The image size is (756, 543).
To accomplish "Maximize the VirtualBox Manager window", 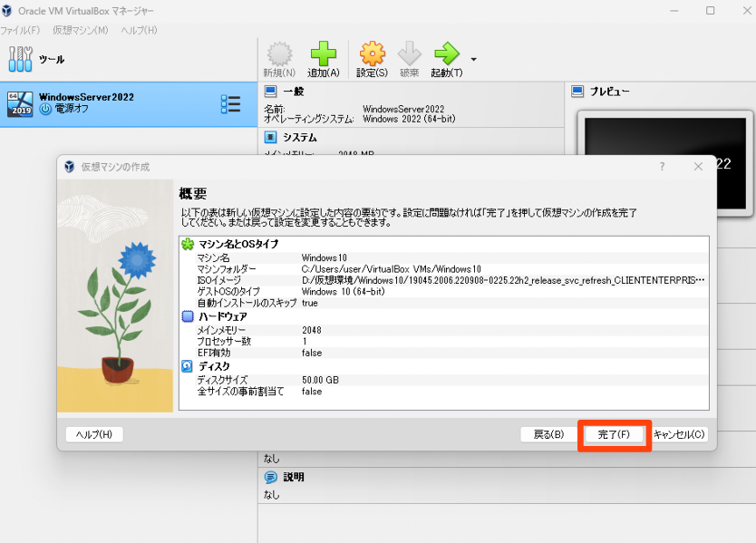I will click(x=710, y=11).
